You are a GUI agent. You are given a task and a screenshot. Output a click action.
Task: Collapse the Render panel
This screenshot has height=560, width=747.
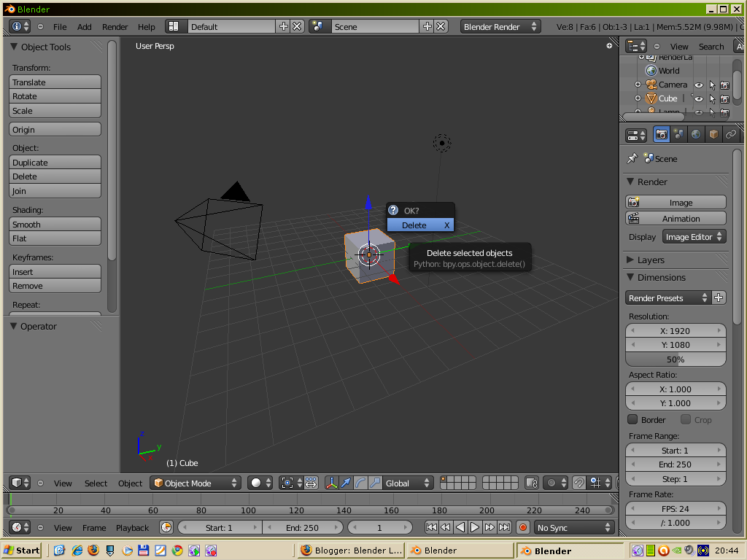630,182
